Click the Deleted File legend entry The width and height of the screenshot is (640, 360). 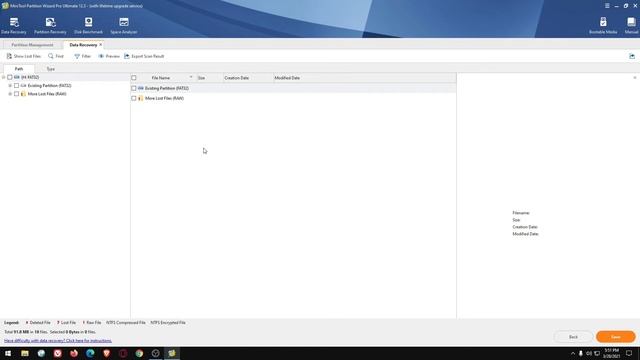point(38,322)
